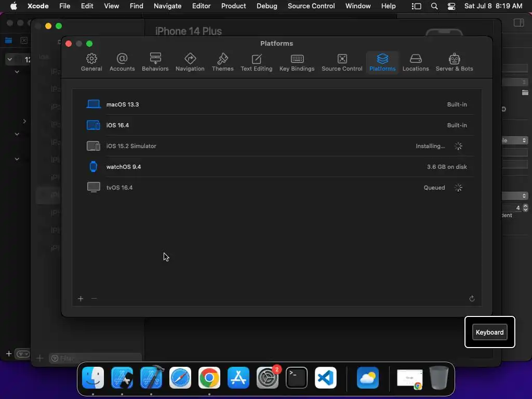Expand the collapsed group chevron in Xcode sidebar
This screenshot has height=399, width=532.
24,121
